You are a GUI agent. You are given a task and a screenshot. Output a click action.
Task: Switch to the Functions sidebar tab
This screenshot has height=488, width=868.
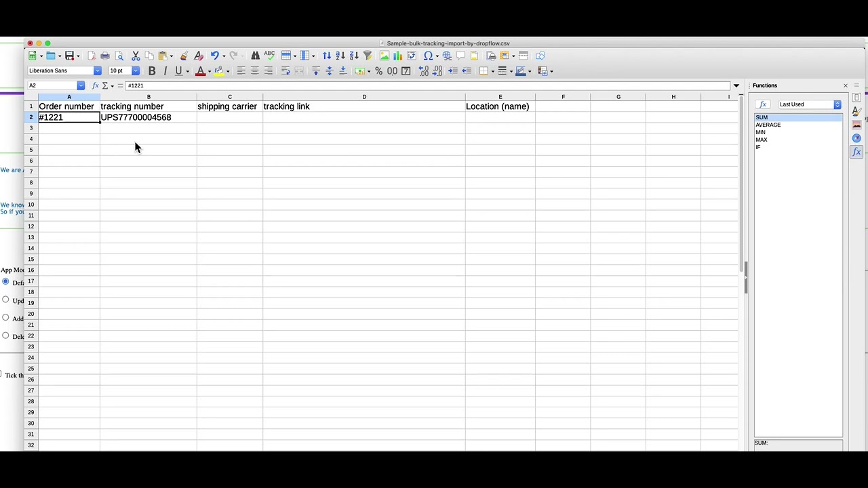(856, 152)
